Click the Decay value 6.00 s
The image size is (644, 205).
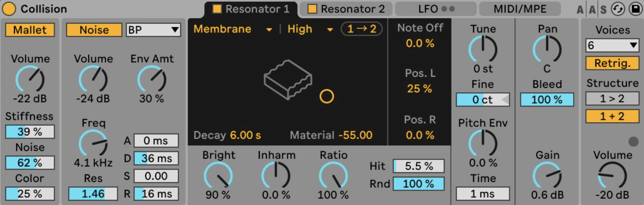245,135
